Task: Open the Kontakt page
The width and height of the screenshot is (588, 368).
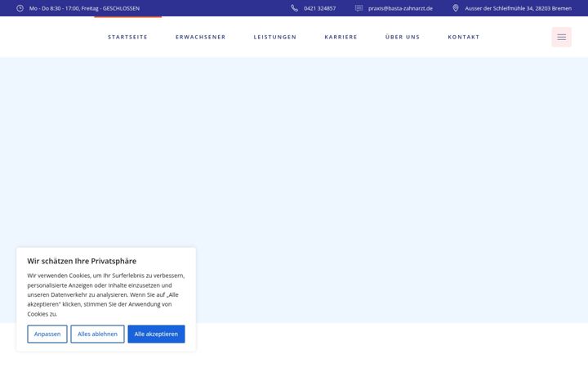Action: click(464, 37)
